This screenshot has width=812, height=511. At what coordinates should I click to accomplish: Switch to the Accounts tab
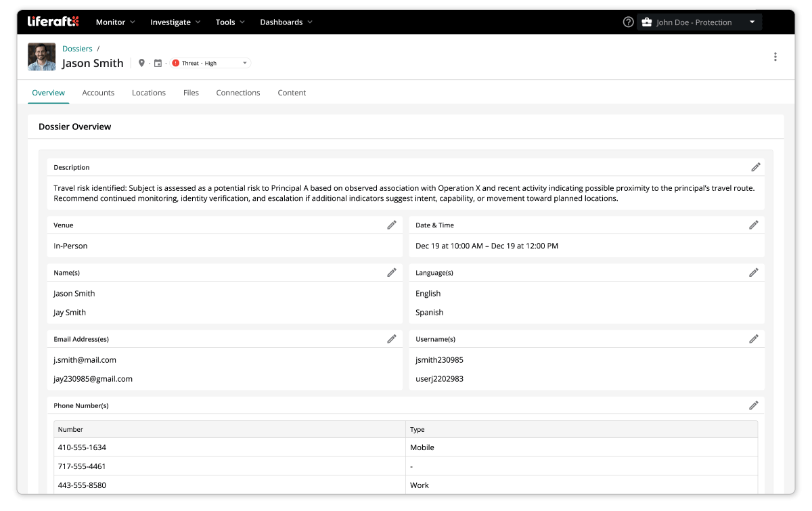point(98,93)
